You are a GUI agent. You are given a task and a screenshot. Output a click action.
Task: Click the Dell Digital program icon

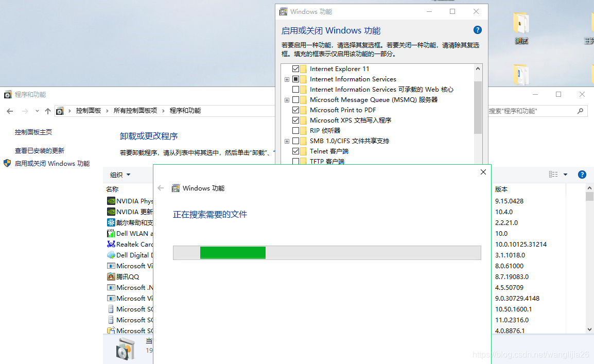click(111, 255)
